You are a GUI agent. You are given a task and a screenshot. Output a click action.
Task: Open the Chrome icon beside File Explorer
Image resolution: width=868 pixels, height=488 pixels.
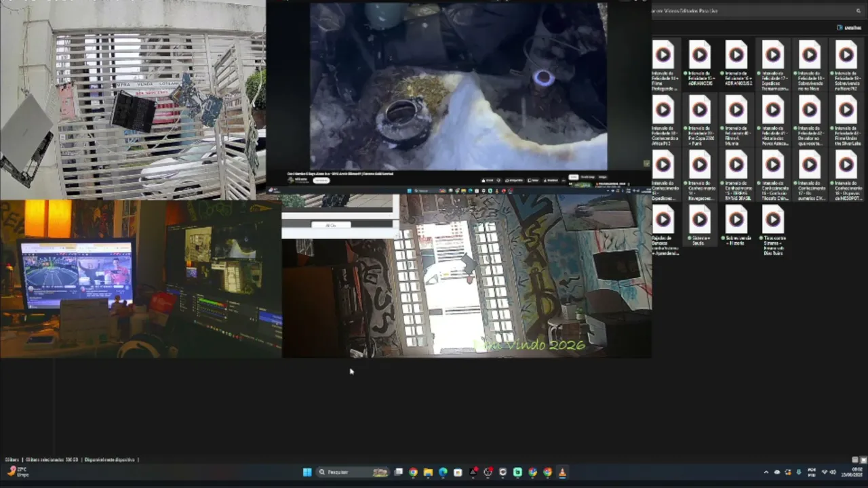(x=413, y=472)
